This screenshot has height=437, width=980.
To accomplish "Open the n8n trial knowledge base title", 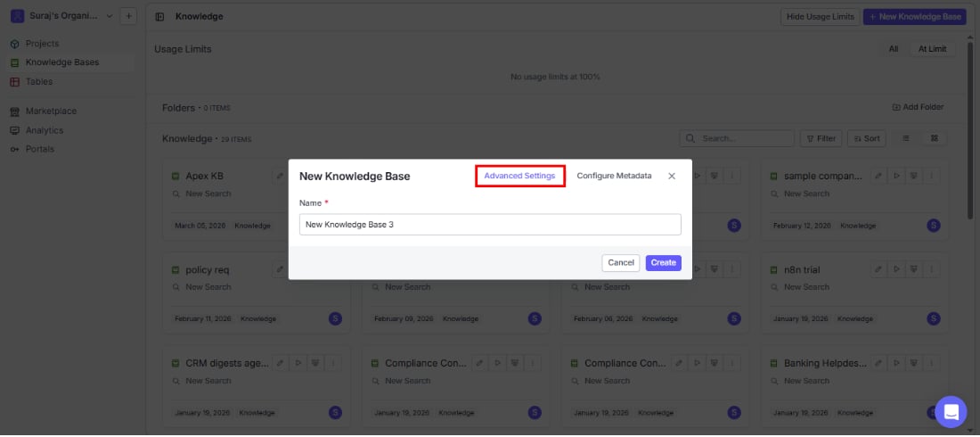I will pos(802,270).
